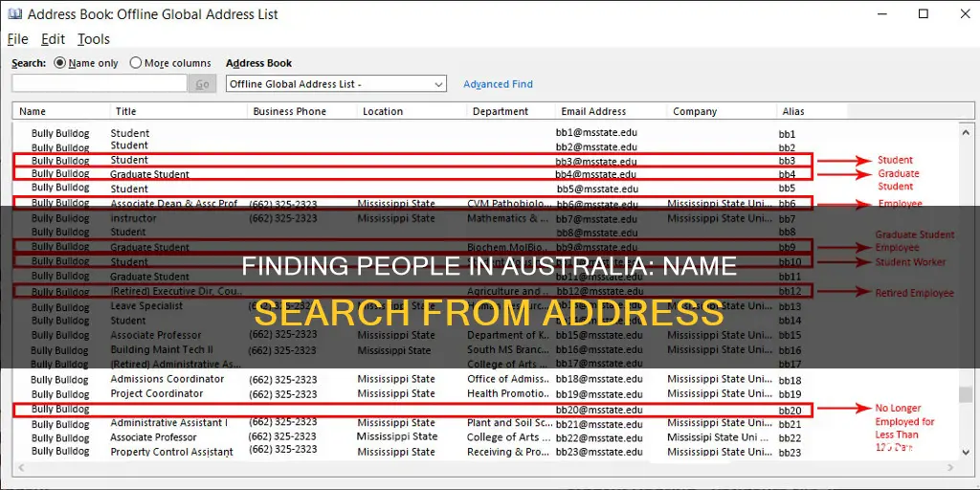Click the vertical scrollbar thumb

tap(966, 394)
